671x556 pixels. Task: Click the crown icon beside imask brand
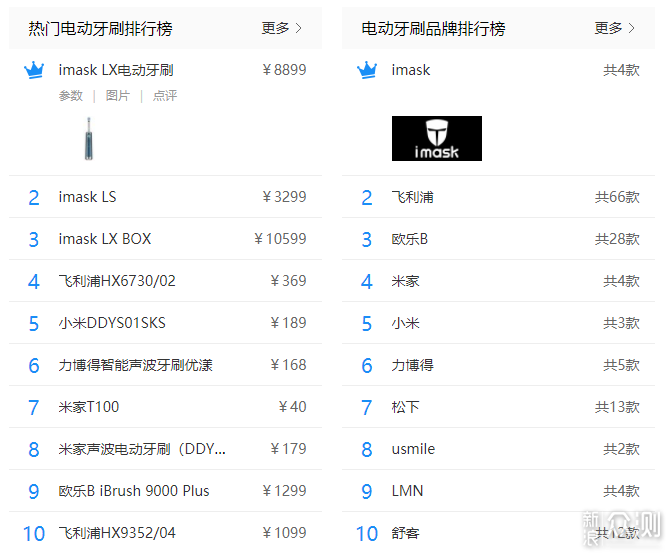[367, 70]
